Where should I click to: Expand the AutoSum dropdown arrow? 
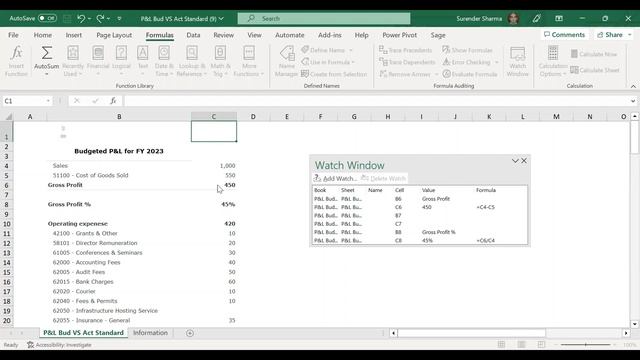coord(47,74)
